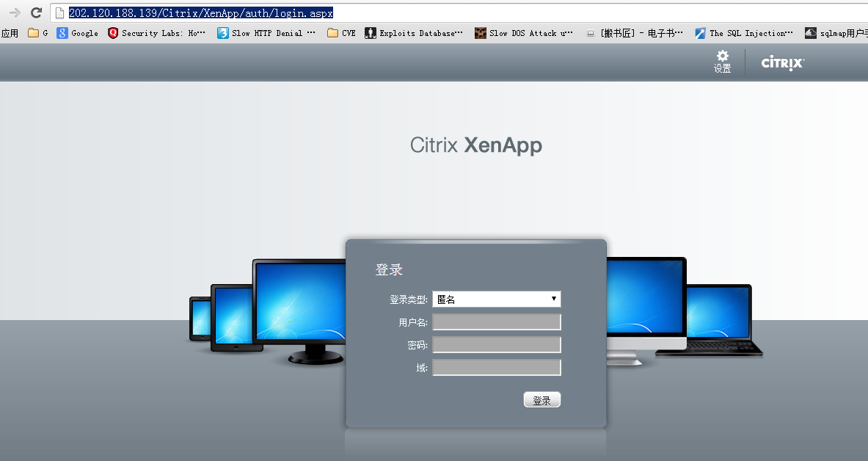This screenshot has width=868, height=461.
Task: Click the 域 domain field
Action: [497, 367]
